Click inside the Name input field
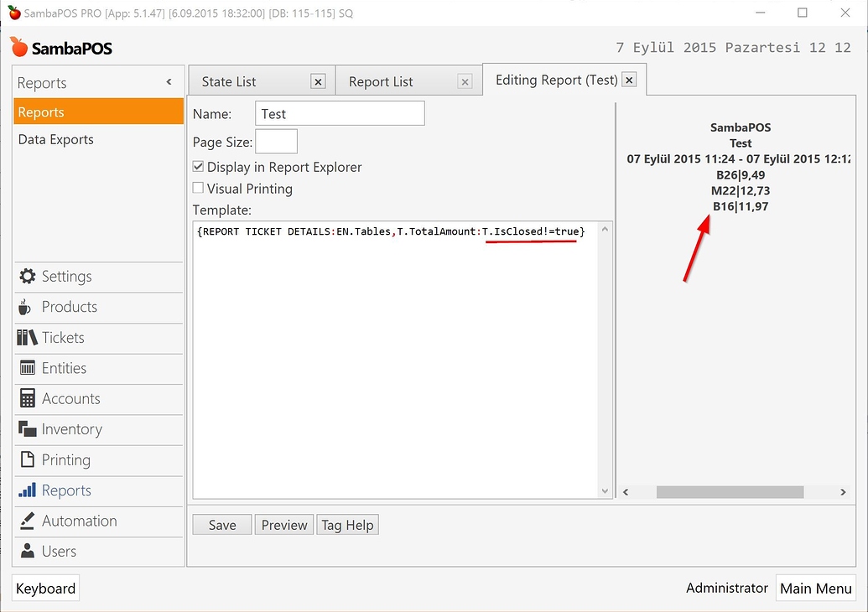The image size is (868, 612). 339,112
